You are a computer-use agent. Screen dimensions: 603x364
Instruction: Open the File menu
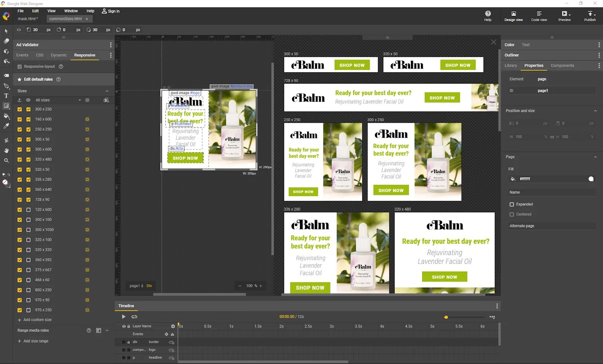pyautogui.click(x=20, y=11)
